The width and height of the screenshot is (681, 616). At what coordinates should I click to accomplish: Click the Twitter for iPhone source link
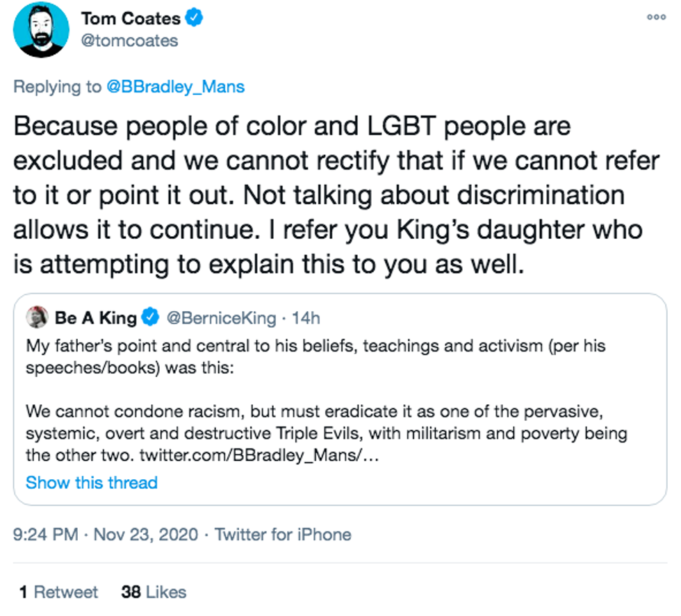pos(282,535)
